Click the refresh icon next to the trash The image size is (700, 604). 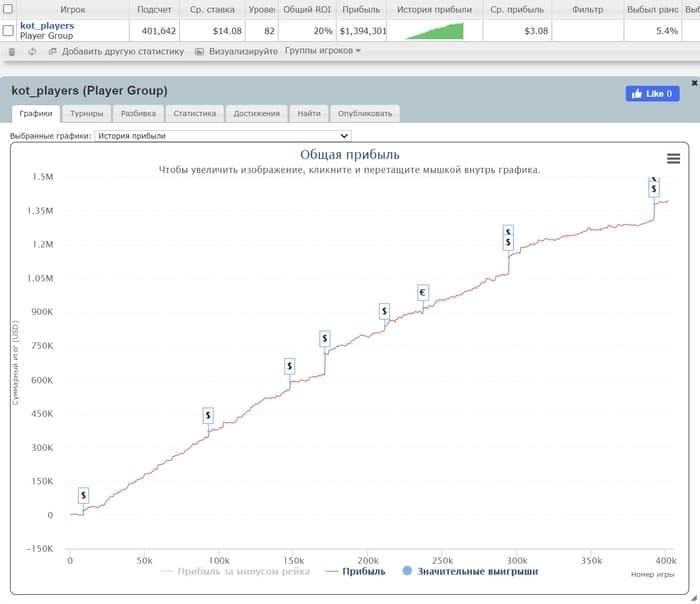click(32, 52)
